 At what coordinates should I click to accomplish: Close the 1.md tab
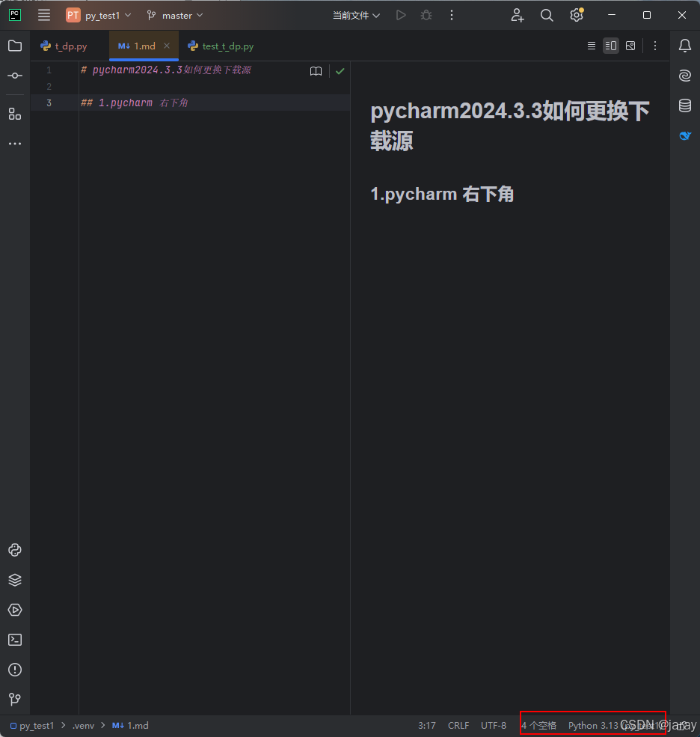click(167, 46)
